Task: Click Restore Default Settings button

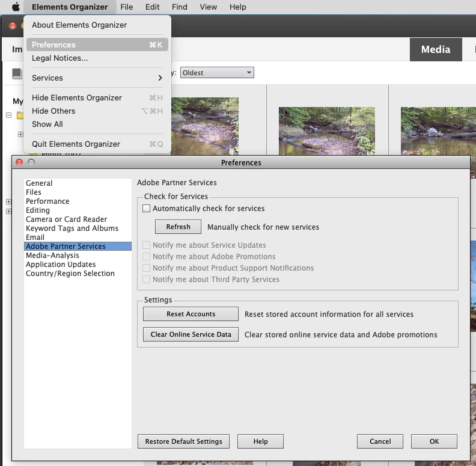Action: tap(183, 441)
